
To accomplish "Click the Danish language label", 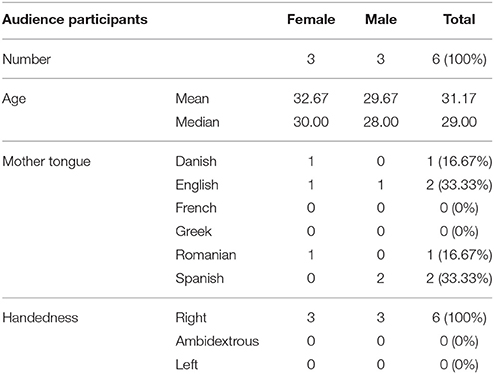I will point(196,162).
